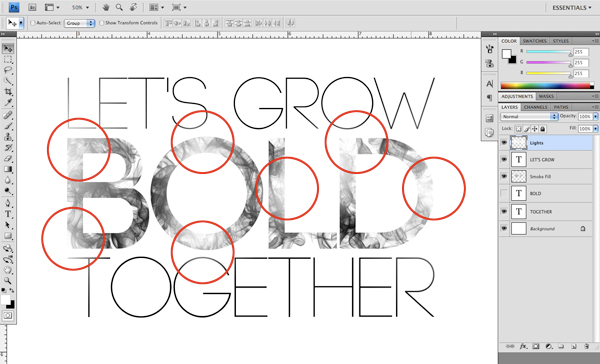
Task: Show the BOLD layer
Action: [x=504, y=193]
